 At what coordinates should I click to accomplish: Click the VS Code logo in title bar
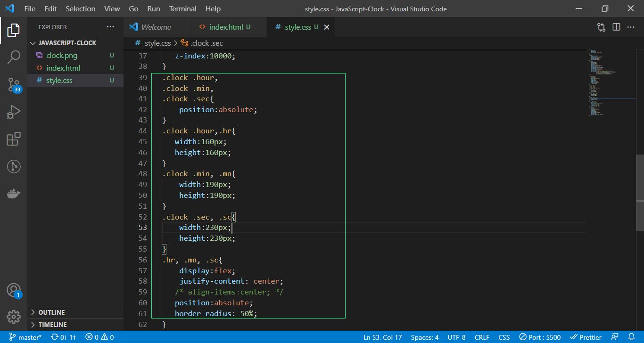click(x=9, y=8)
